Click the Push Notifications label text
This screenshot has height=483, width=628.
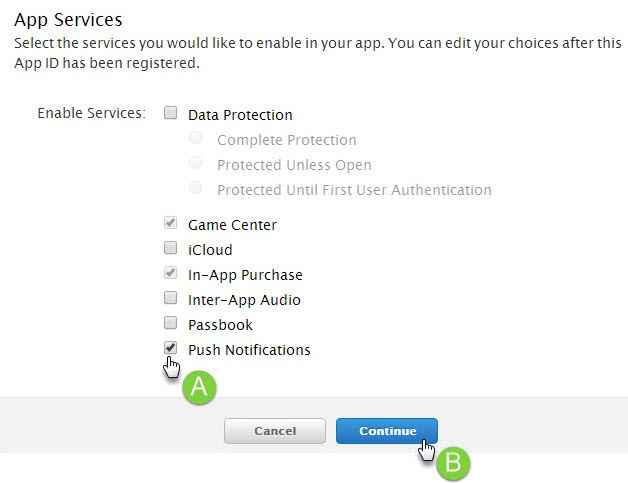pos(249,350)
